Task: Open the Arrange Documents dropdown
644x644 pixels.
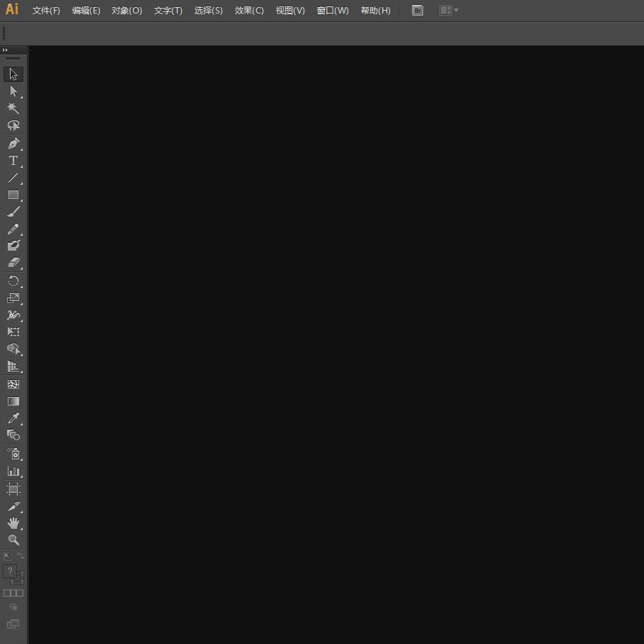Action: (449, 11)
